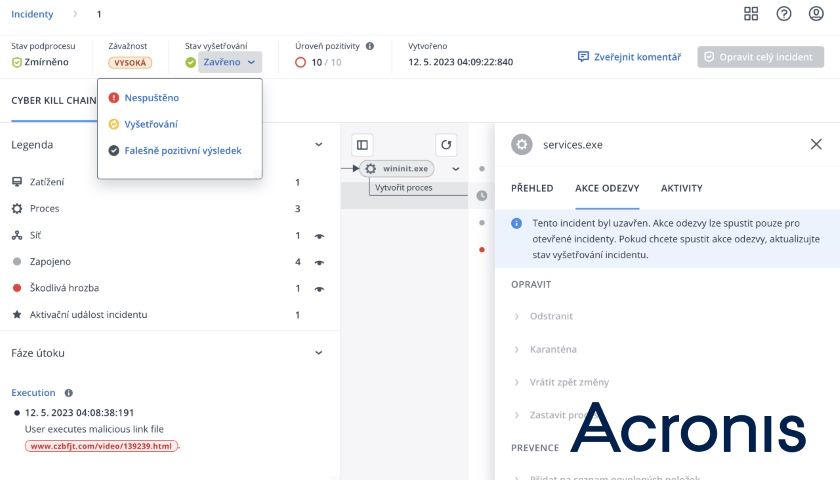The height and width of the screenshot is (480, 840).
Task: Click Opravit celý incident button
Action: click(x=760, y=57)
